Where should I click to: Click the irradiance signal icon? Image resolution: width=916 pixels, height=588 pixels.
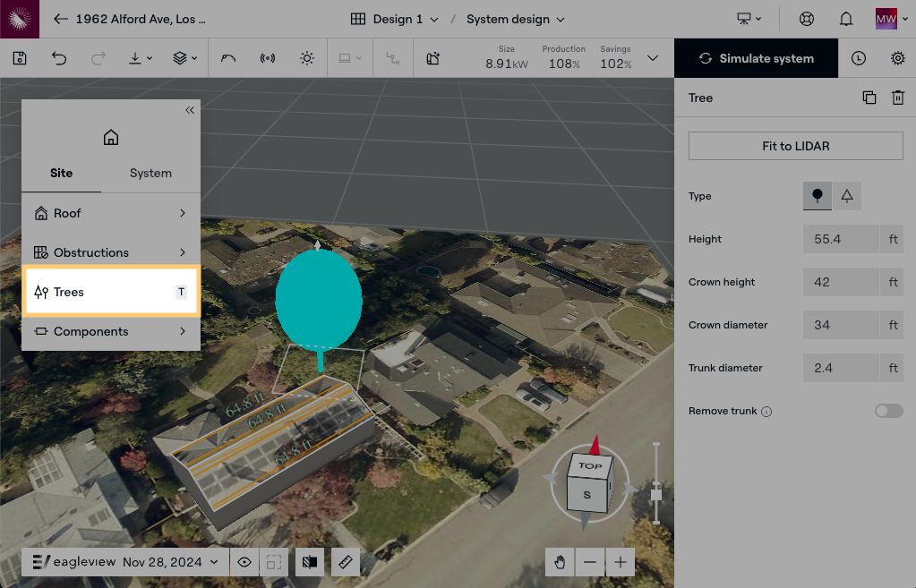(x=268, y=58)
